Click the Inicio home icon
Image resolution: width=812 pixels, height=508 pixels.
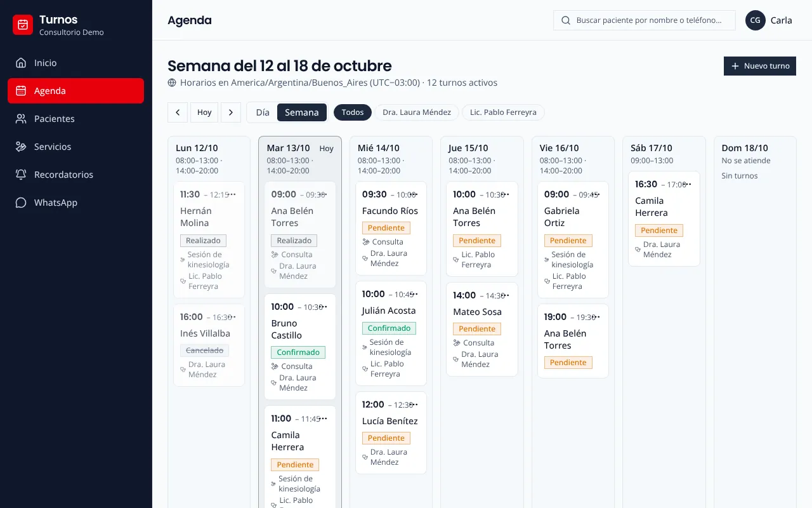click(x=21, y=63)
